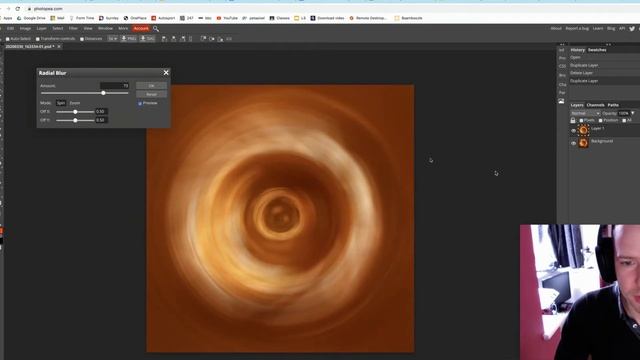
Task: Open the image panel icon in side strip
Action: coord(562,101)
